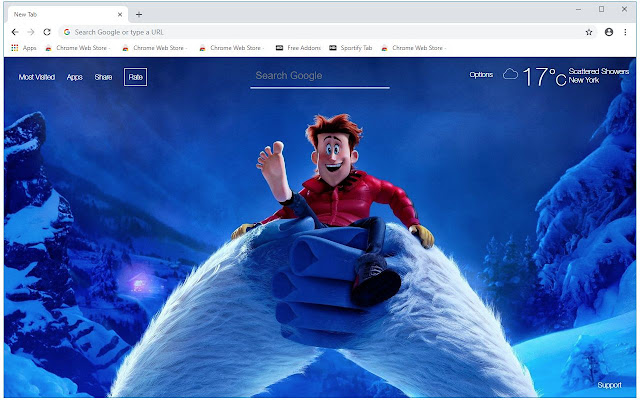Image resolution: width=640 pixels, height=400 pixels.
Task: Open the Apps grid bookmark
Action: pyautogui.click(x=24, y=48)
